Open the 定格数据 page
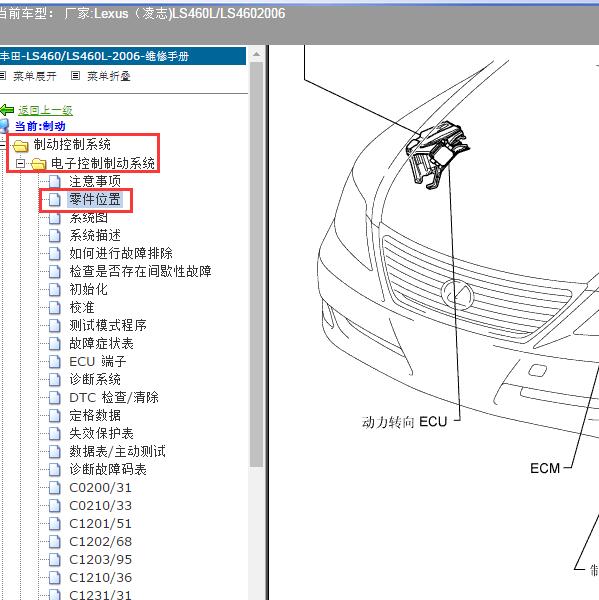 point(95,415)
